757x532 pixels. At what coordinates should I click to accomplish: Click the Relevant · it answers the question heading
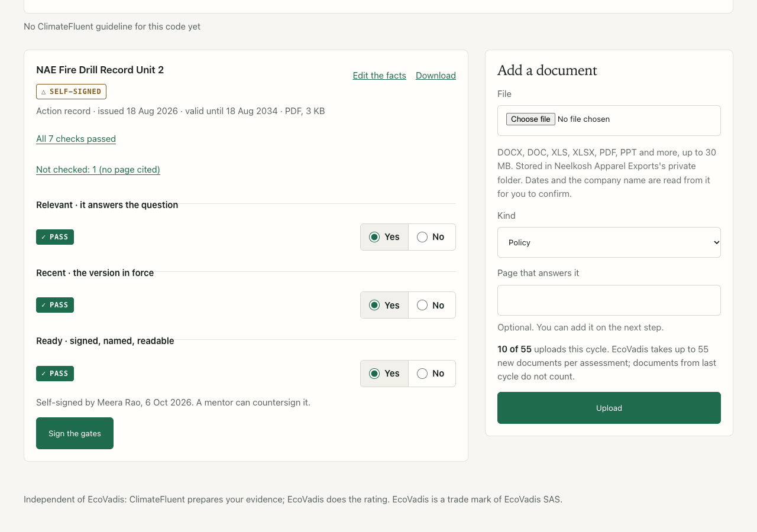coord(107,205)
